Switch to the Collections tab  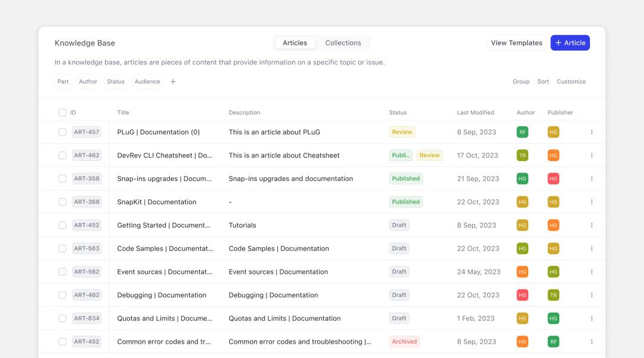343,43
